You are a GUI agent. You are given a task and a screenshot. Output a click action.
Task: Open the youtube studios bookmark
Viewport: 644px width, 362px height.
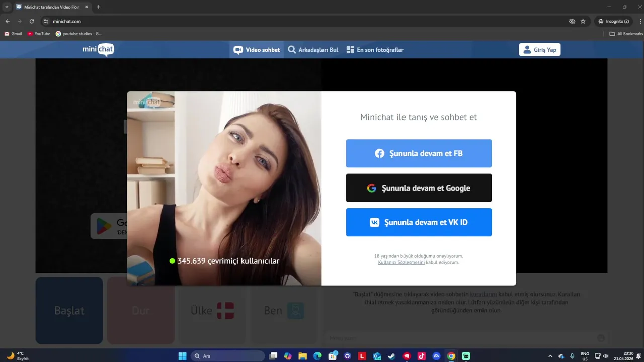[78, 34]
